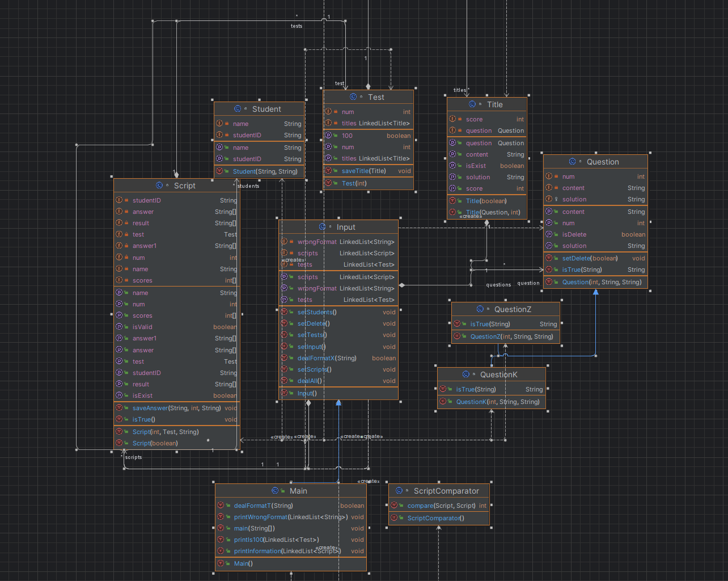The height and width of the screenshot is (581, 728).
Task: Click the setTests() method row in Input
Action: click(338, 335)
